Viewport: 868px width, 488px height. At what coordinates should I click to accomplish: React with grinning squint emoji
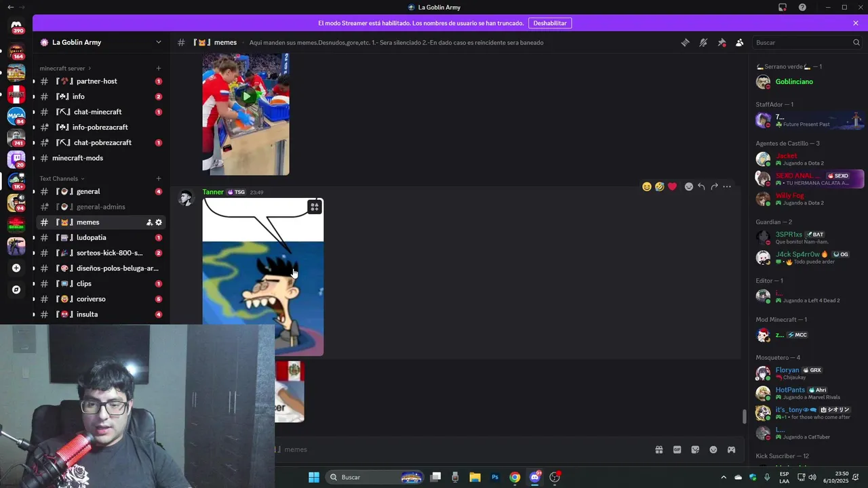[647, 186]
